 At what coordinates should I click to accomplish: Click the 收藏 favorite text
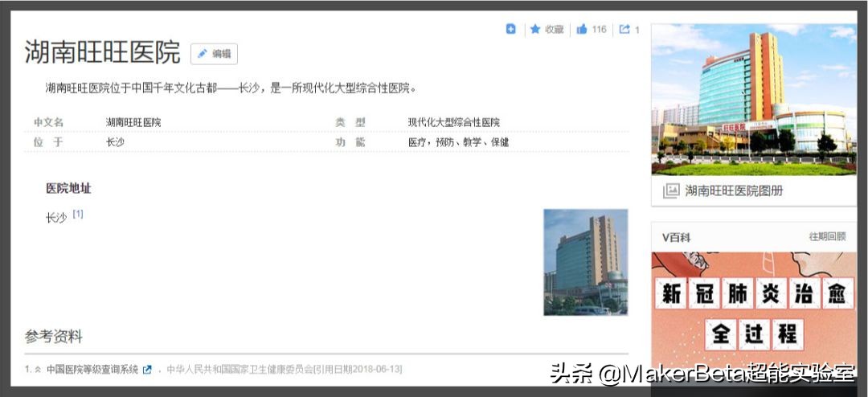click(555, 29)
